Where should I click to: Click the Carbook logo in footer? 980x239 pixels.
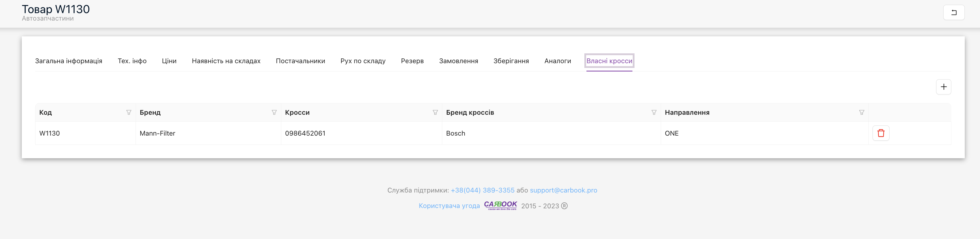[500, 205]
